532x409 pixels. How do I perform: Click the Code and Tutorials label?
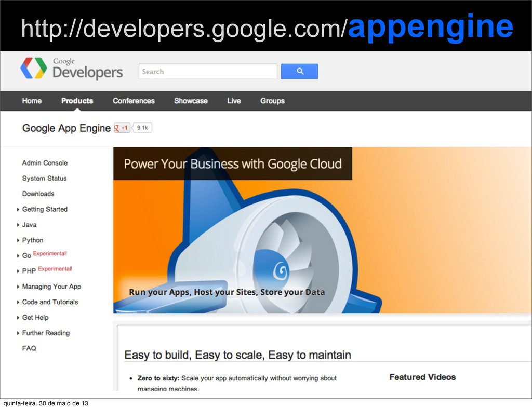point(50,302)
